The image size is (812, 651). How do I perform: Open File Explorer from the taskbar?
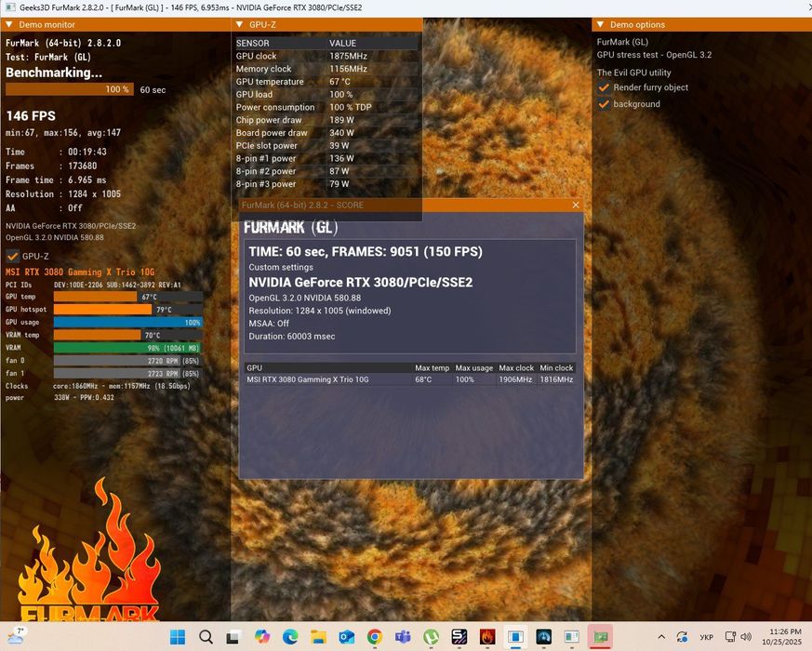[x=318, y=636]
